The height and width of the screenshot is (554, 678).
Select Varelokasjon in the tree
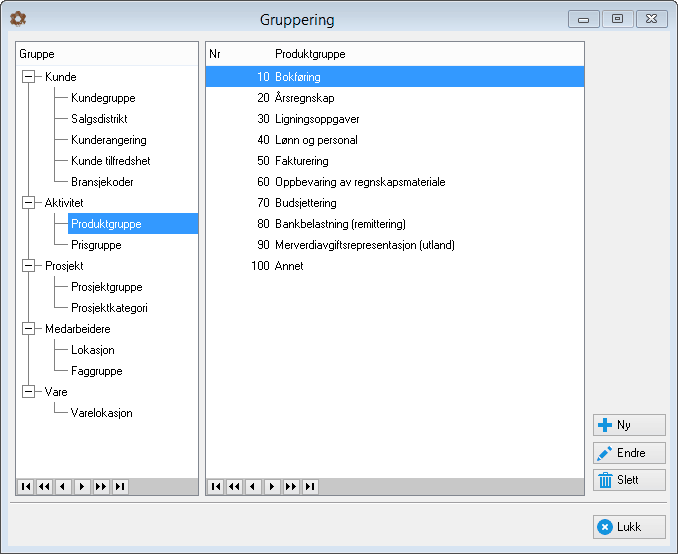[102, 413]
